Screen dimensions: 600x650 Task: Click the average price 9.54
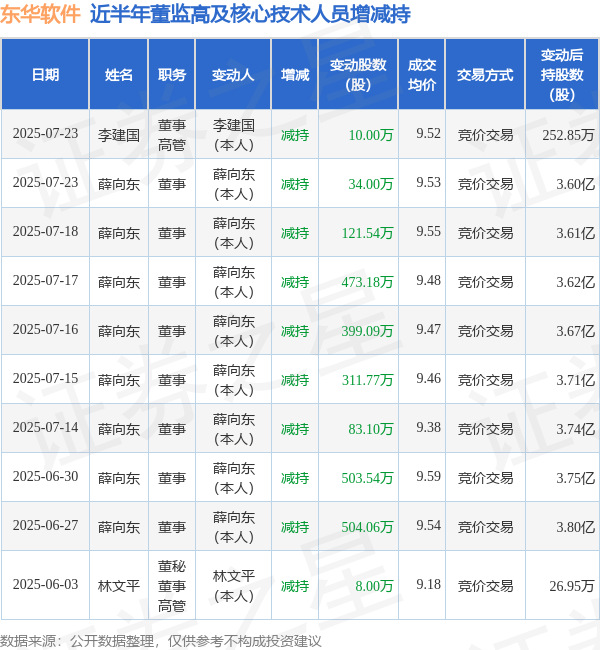pos(428,525)
